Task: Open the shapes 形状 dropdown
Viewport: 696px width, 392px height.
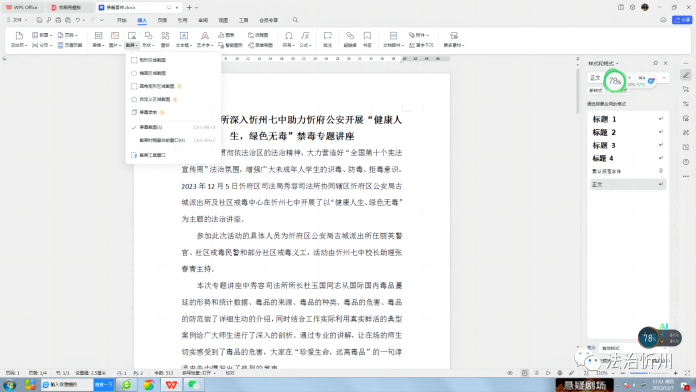Action: [148, 40]
